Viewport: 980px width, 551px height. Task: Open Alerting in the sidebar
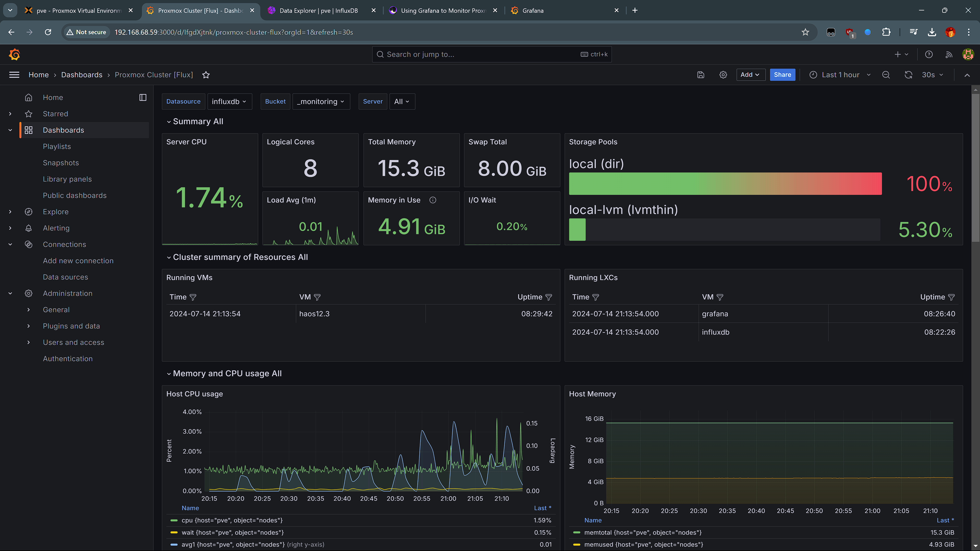[56, 228]
